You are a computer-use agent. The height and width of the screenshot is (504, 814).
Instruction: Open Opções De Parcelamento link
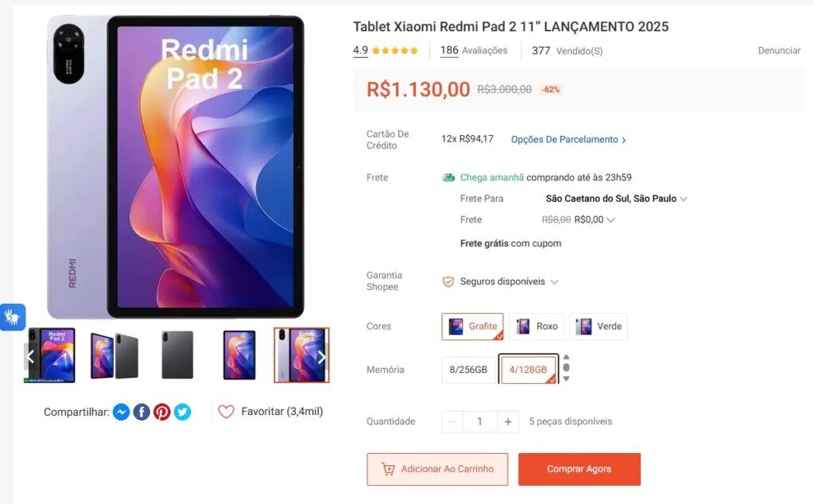click(568, 140)
